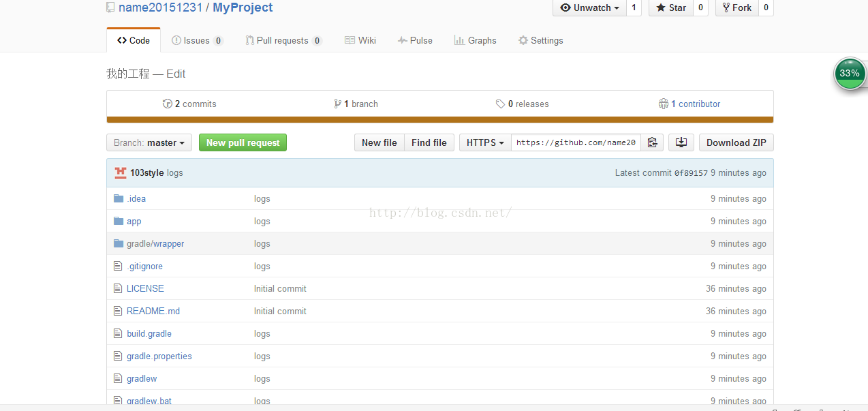The width and height of the screenshot is (868, 411).
Task: Click the clone URL text field
Action: click(x=576, y=142)
